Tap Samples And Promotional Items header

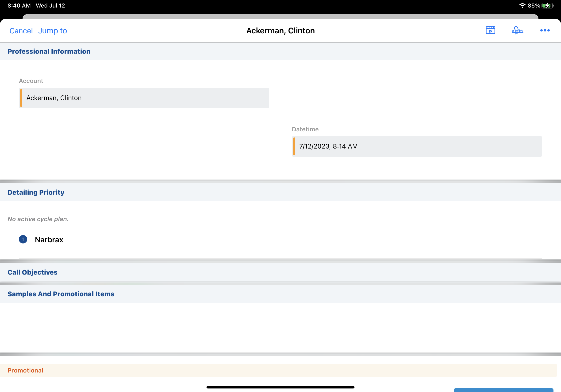(61, 294)
